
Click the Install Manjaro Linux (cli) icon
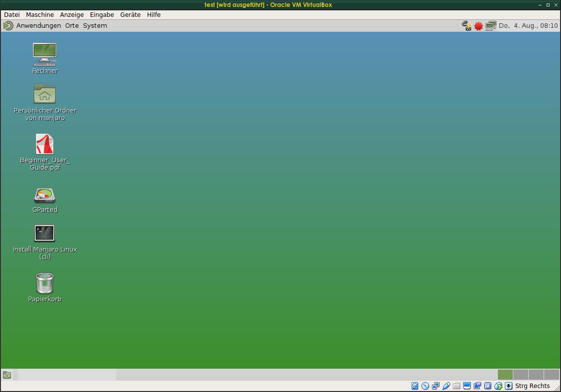click(45, 233)
